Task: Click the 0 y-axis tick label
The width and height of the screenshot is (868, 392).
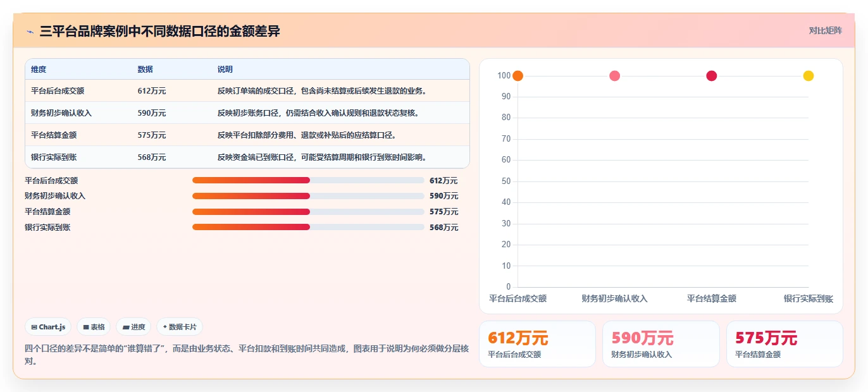Action: (508, 287)
